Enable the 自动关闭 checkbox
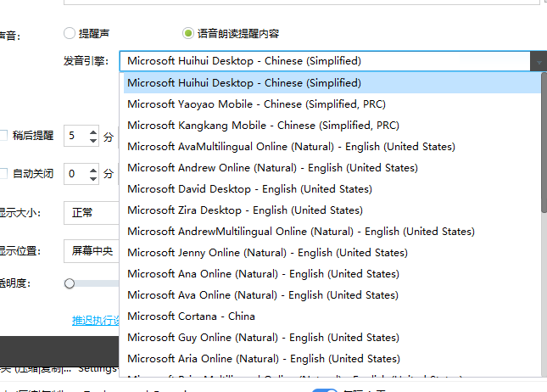The height and width of the screenshot is (392, 547). (x=3, y=173)
